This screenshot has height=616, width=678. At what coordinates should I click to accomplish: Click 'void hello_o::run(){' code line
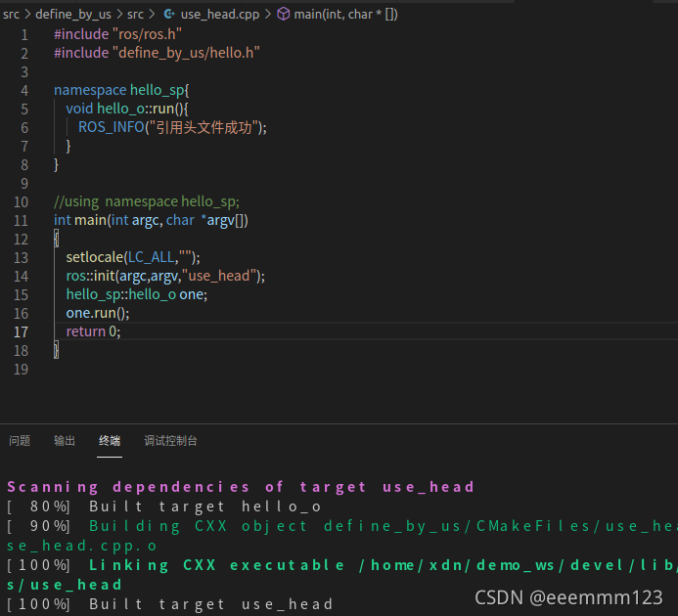tap(126, 109)
